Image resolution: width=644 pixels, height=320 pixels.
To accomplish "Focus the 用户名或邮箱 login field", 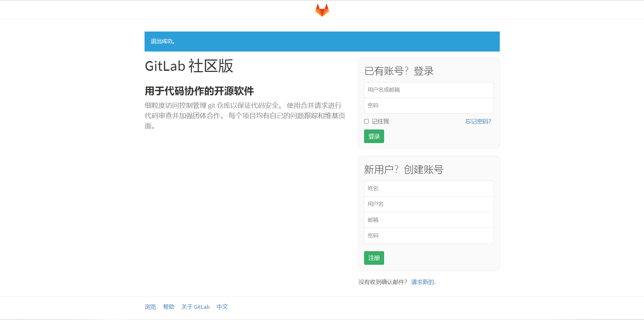I will coord(429,90).
